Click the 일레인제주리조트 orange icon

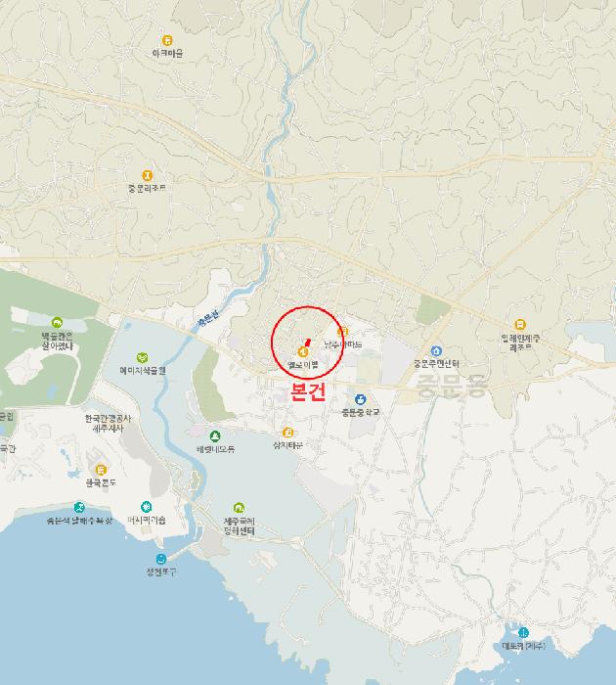pyautogui.click(x=519, y=324)
